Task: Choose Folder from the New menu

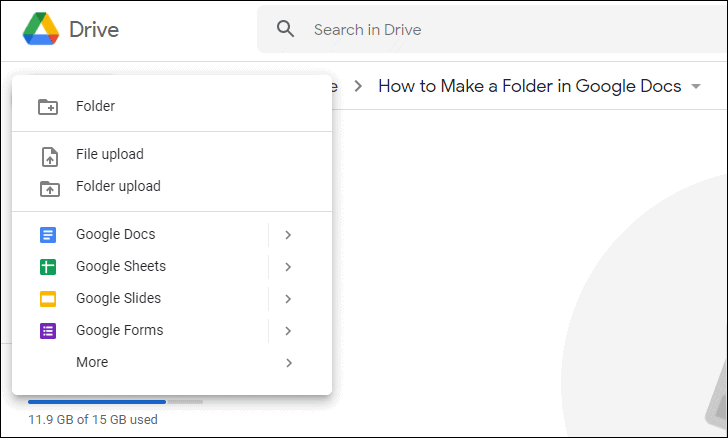Action: point(172,106)
